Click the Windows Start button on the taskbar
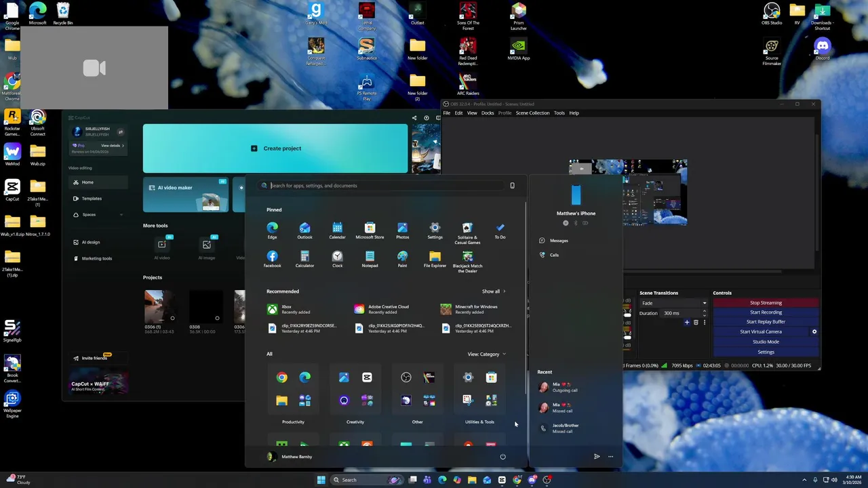 (x=321, y=480)
